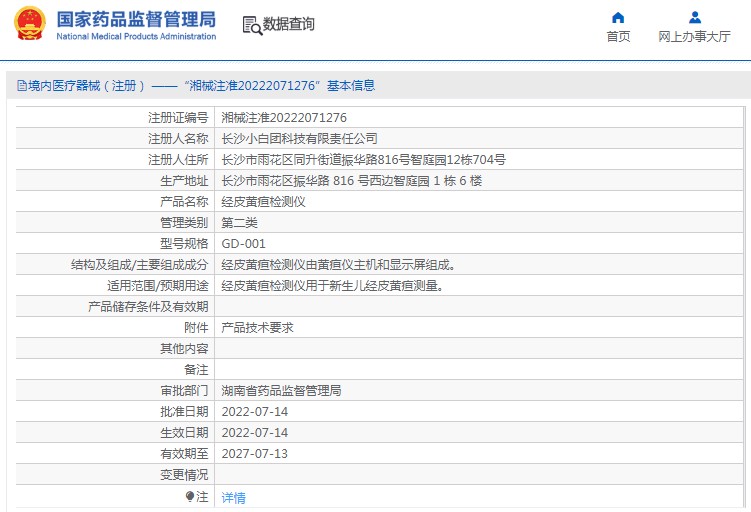Click the 有效期至 label

tap(184, 454)
